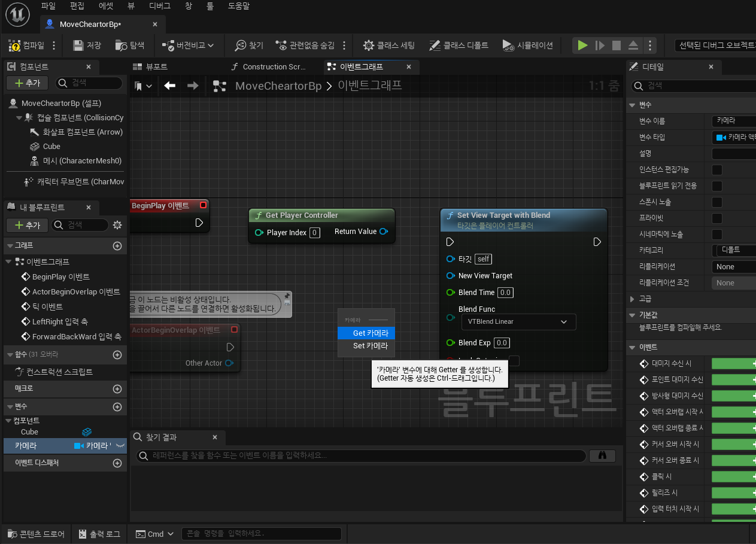This screenshot has width=756, height=544.
Task: Add new macro via 매크로 plus icon
Action: (x=117, y=389)
